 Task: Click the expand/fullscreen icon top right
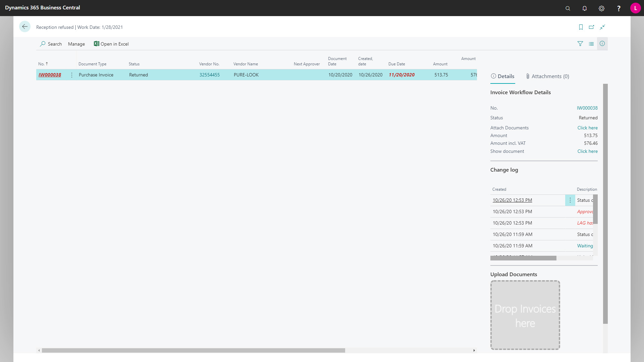[x=602, y=26]
